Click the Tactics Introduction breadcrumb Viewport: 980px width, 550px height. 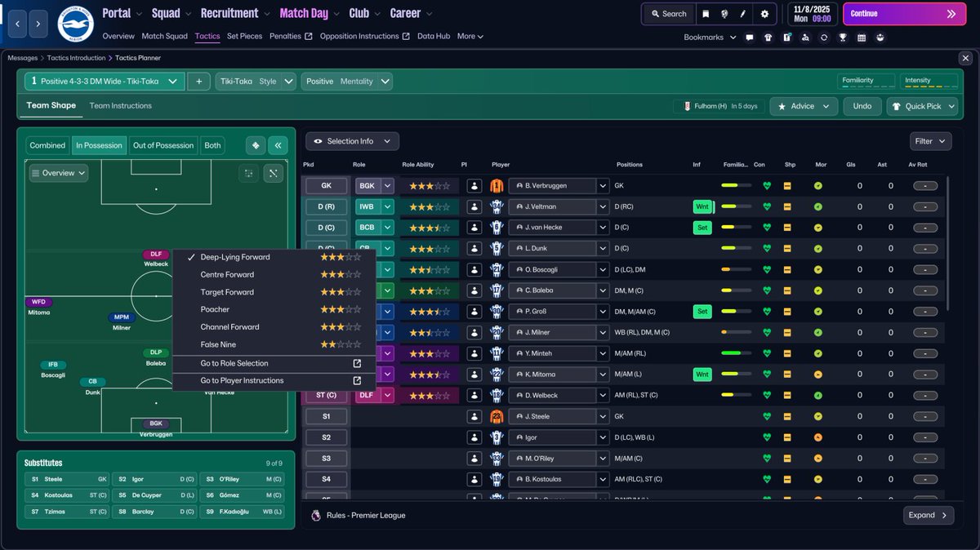coord(74,58)
